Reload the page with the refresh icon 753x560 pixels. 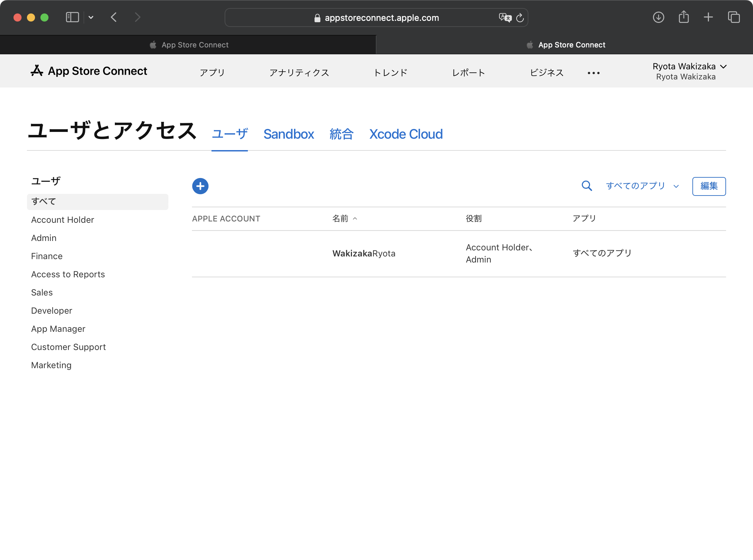[520, 17]
